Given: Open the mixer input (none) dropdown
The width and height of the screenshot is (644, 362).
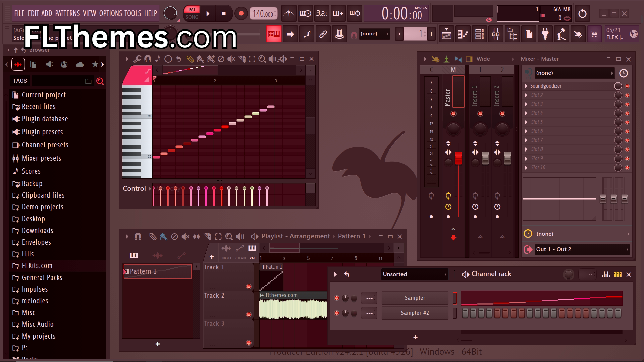Looking at the screenshot, I should coord(582,234).
